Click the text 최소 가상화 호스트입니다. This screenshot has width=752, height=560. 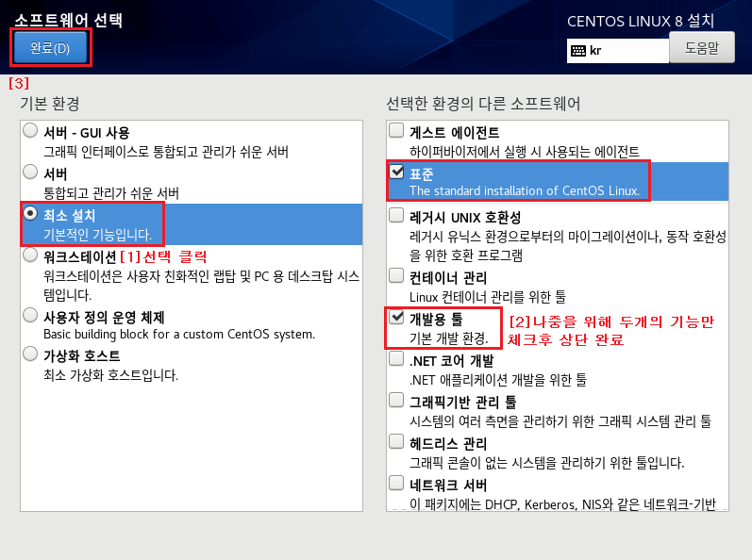(x=110, y=375)
